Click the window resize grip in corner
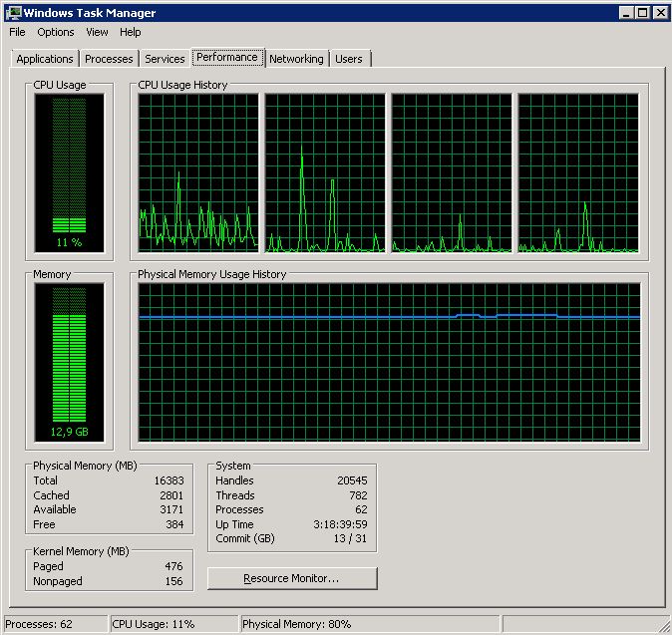Screen dimensions: 672x635 point(663,626)
